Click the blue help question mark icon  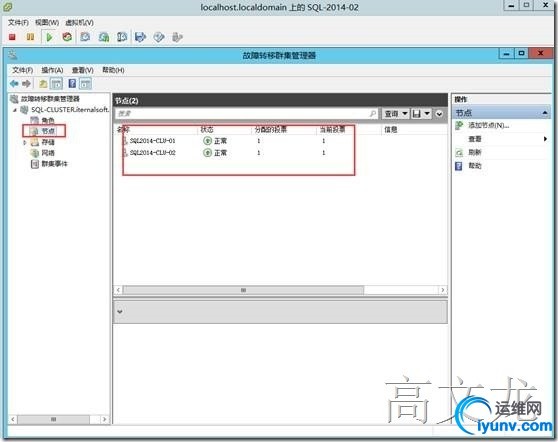(72, 84)
